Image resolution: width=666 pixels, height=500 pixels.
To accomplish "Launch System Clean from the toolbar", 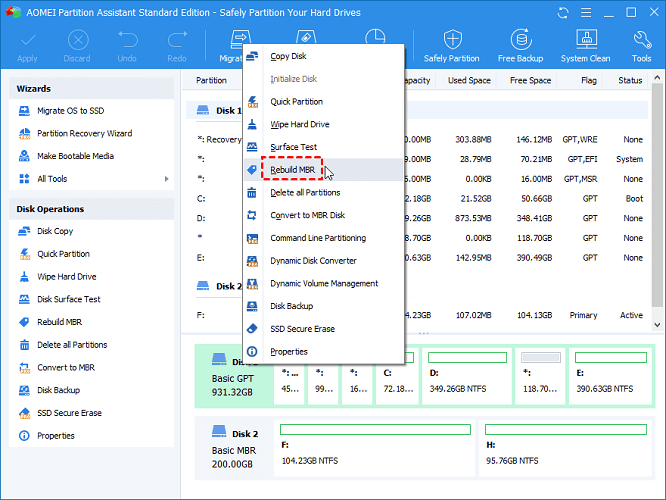I will pos(587,40).
